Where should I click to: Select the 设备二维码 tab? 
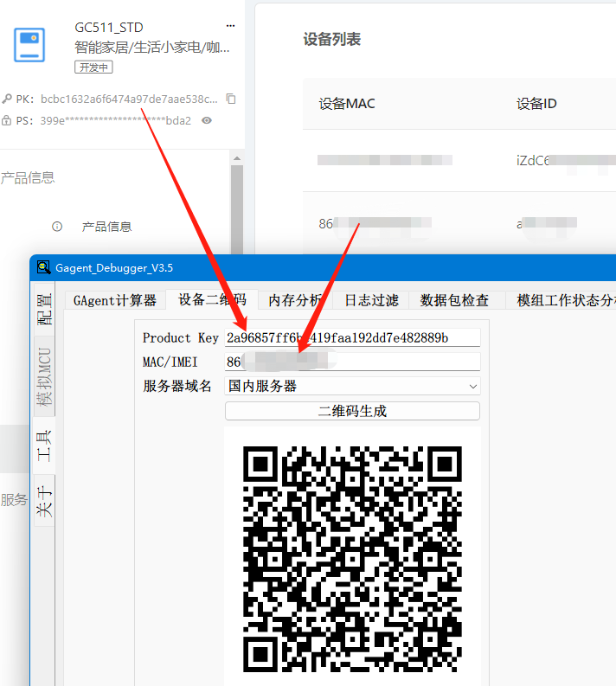212,299
